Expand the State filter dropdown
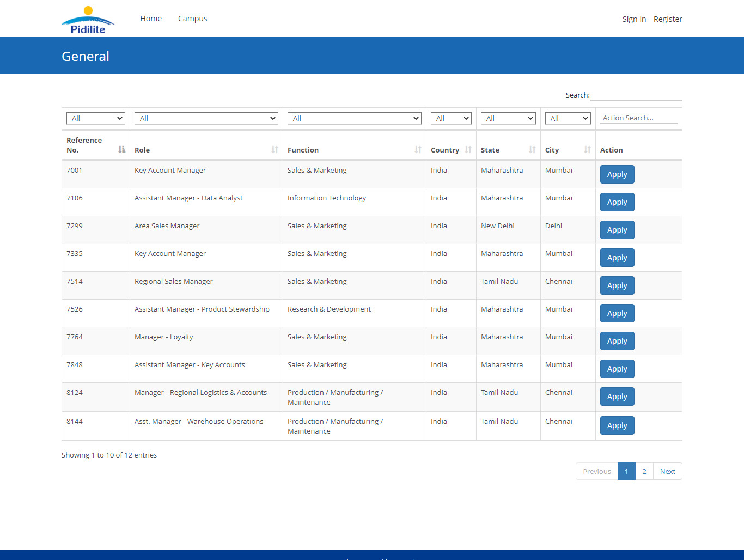The width and height of the screenshot is (744, 560). [x=508, y=118]
